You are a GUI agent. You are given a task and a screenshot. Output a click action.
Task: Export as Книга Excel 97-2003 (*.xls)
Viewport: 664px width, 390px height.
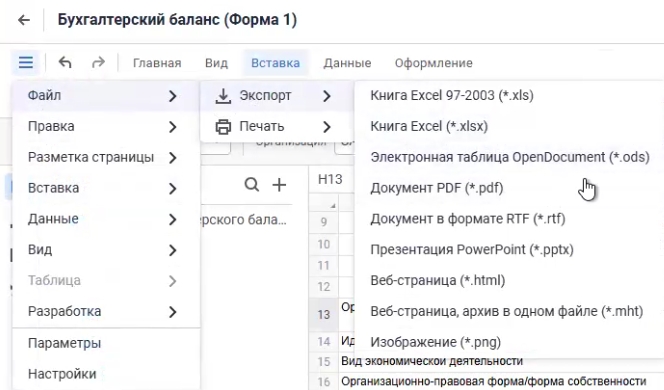point(509,96)
